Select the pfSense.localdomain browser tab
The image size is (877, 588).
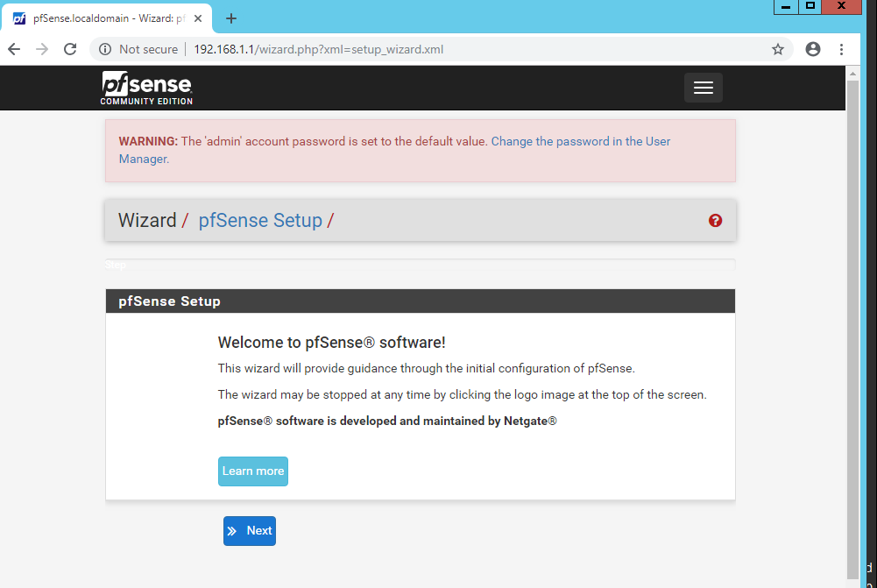click(x=105, y=18)
